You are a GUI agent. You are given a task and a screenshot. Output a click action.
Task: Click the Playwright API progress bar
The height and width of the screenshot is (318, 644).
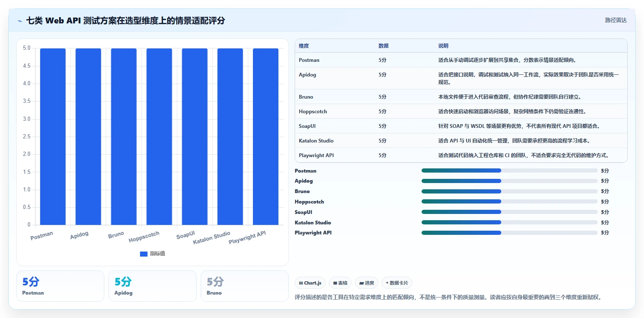[x=510, y=233]
